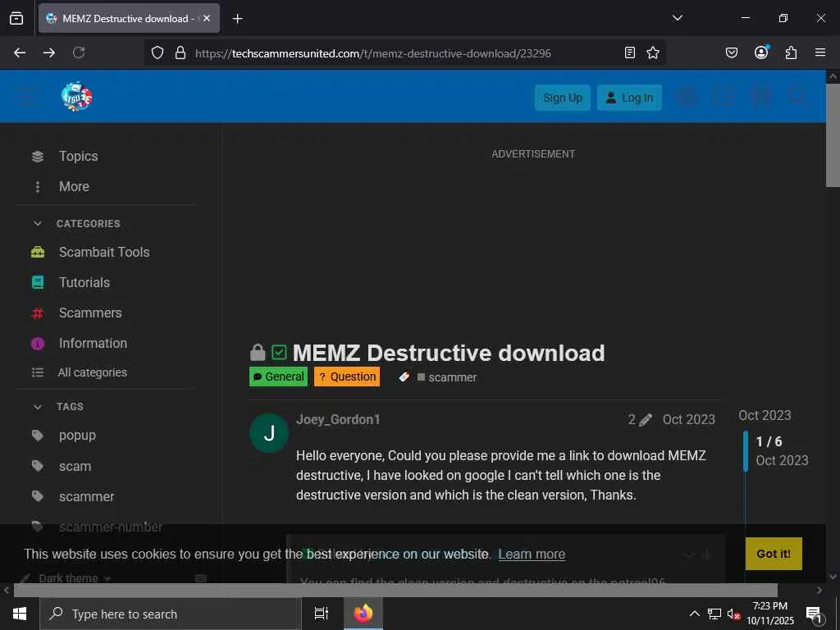Click the horizontal scrollbar thumb

395,590
